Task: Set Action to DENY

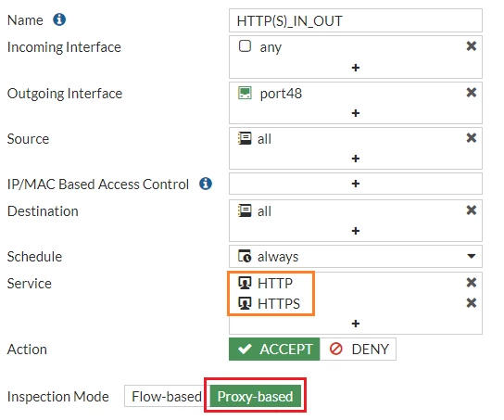Action: (x=358, y=349)
